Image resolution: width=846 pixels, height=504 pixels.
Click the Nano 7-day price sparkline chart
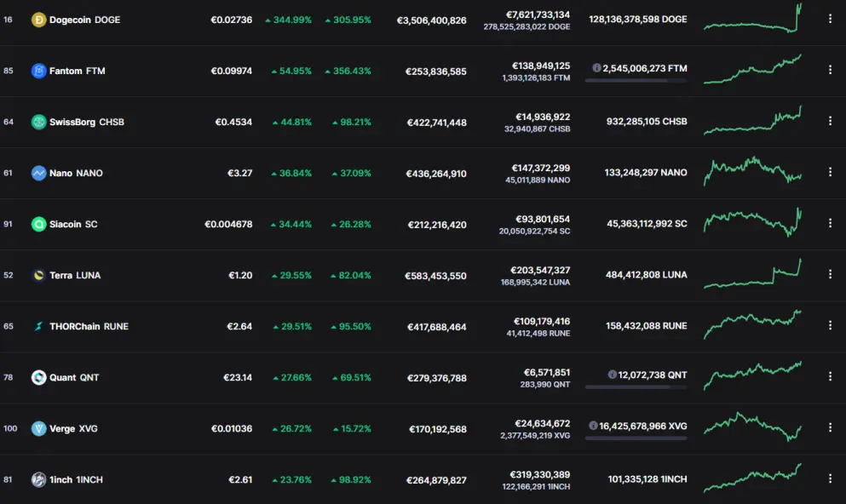pos(752,172)
